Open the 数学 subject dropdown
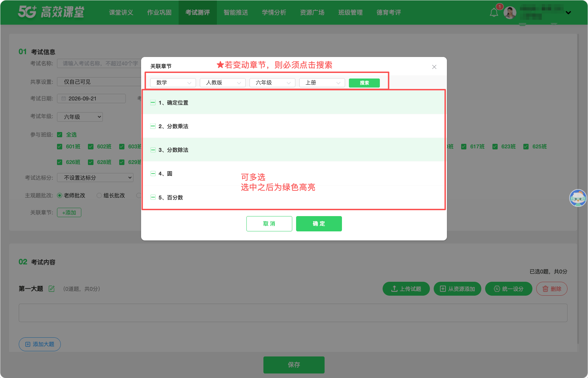The image size is (588, 378). point(173,83)
